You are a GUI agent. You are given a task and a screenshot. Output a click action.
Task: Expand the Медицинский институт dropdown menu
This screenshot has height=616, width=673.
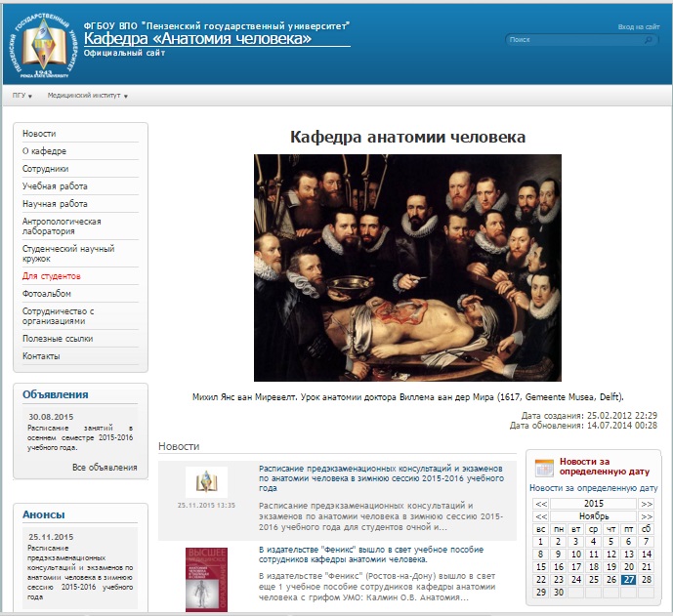88,96
